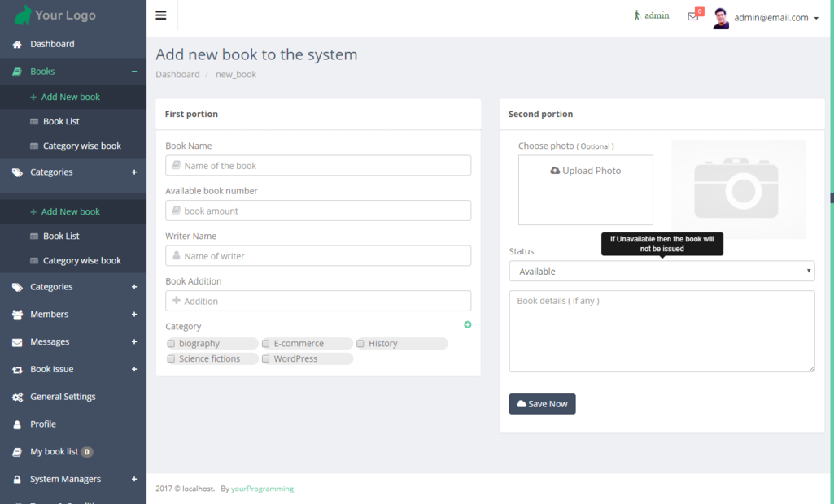
Task: Follow the yourProgramming footer link
Action: coord(262,489)
